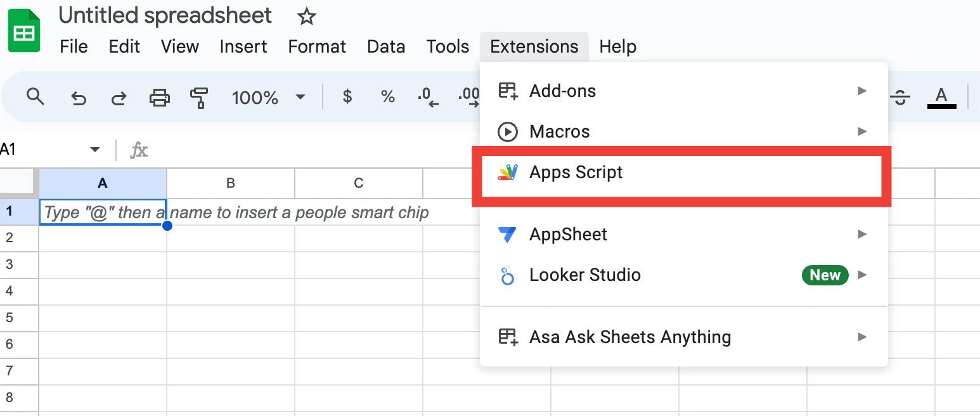Viewport: 980px width, 416px height.
Task: Format as currency with dollar icon
Action: pyautogui.click(x=347, y=97)
